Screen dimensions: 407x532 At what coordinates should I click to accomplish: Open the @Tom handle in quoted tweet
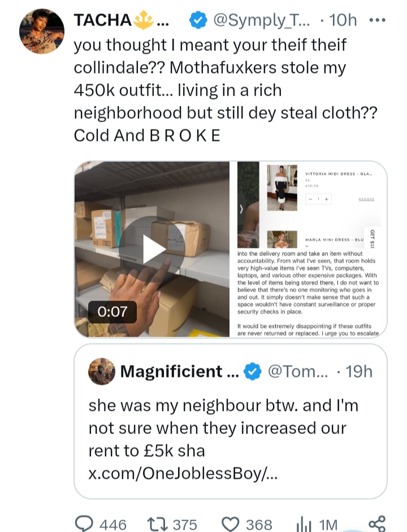point(297,371)
